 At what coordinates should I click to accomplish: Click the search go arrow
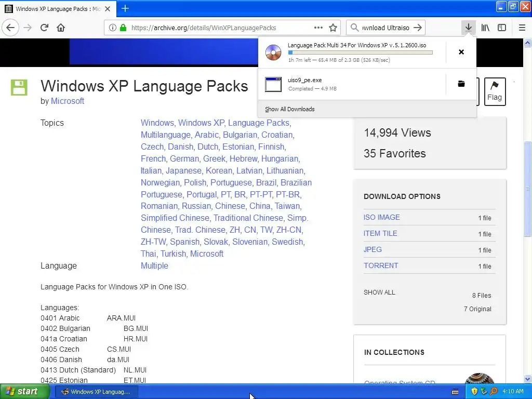coord(418,28)
